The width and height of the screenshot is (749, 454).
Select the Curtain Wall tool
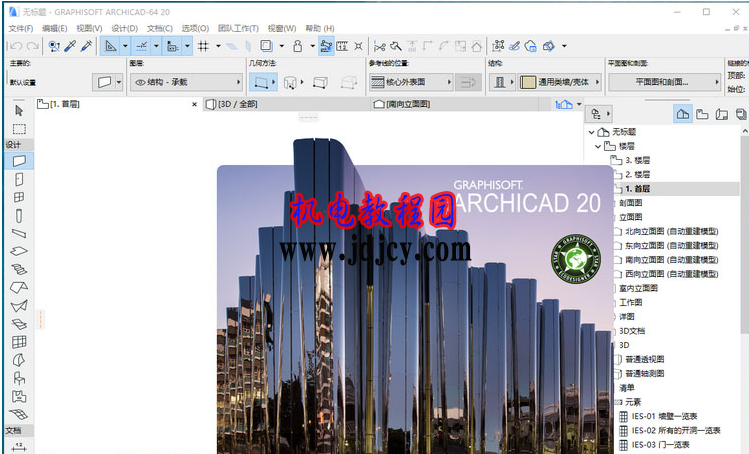click(x=19, y=342)
